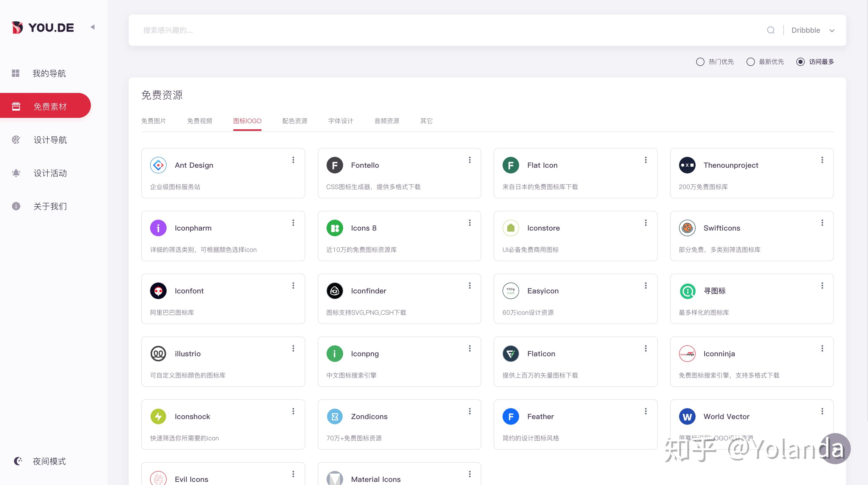Choose 访问最多 sorting radio button

point(800,62)
